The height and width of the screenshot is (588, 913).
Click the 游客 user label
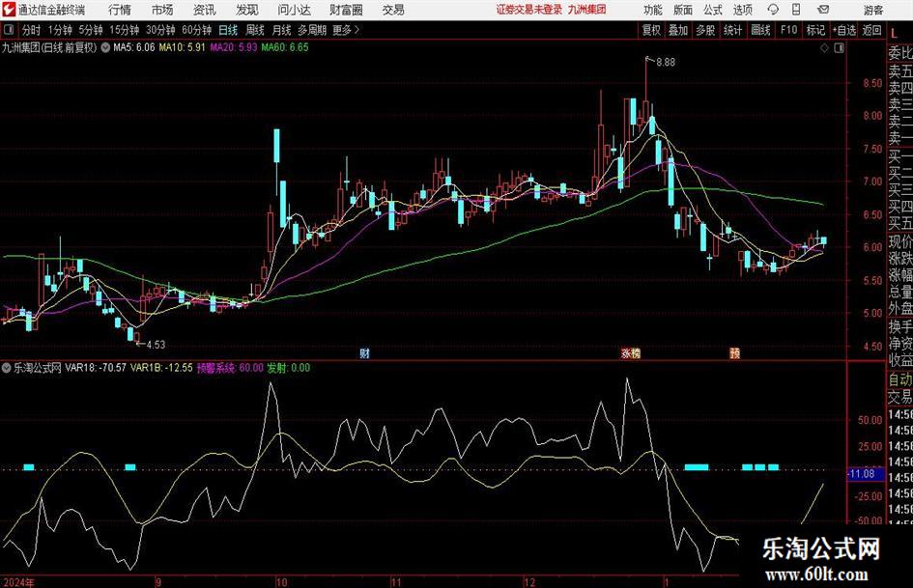[x=872, y=10]
